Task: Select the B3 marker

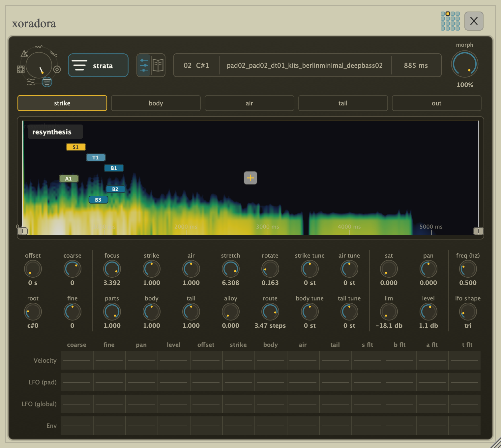Action: pos(98,200)
